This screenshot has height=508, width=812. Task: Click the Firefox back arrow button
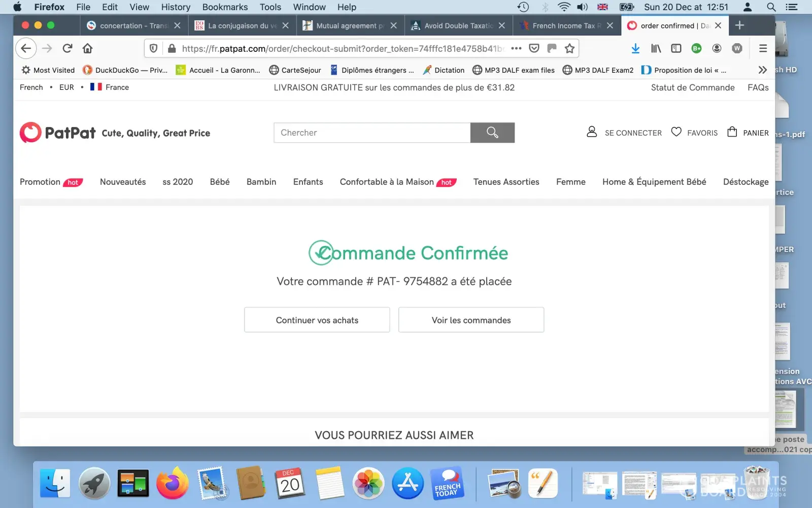(26, 48)
